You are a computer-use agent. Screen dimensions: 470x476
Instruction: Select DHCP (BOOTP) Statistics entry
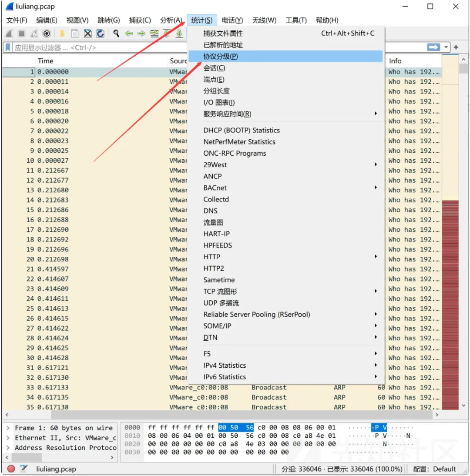(285, 130)
